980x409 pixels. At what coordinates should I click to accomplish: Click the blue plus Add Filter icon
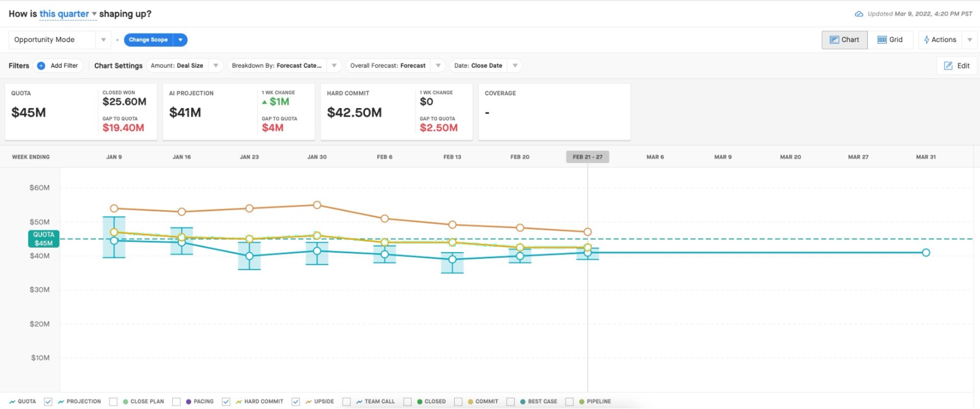point(41,66)
